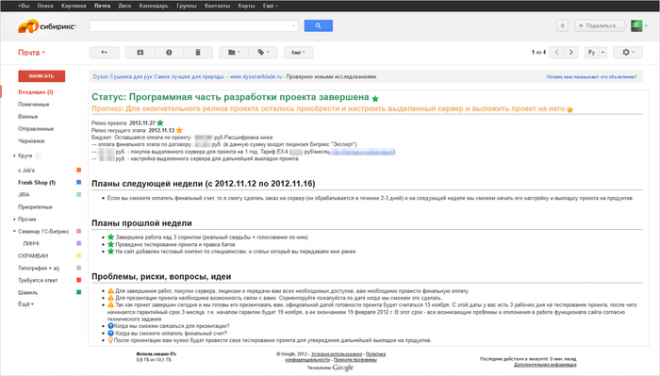Select the JIRA label

24,195
